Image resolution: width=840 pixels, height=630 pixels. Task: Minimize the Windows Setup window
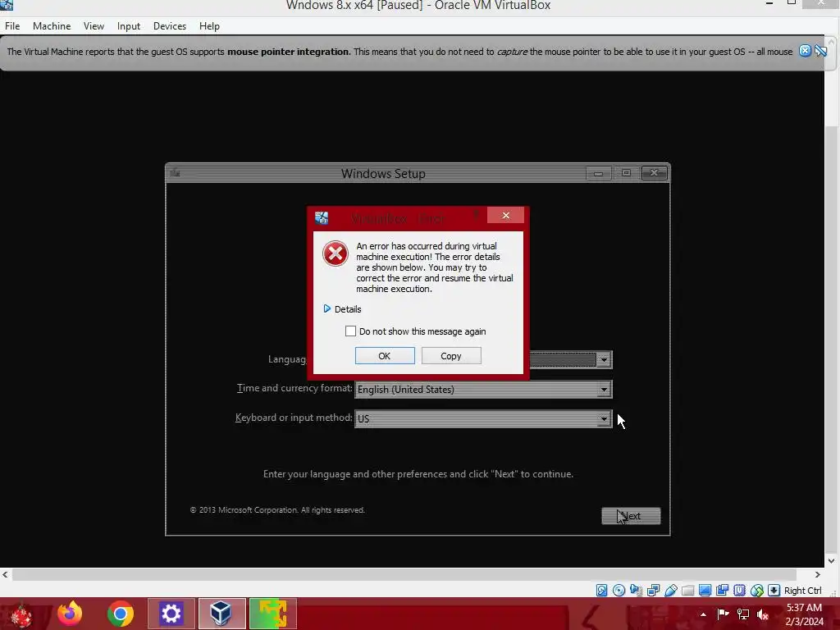click(598, 172)
